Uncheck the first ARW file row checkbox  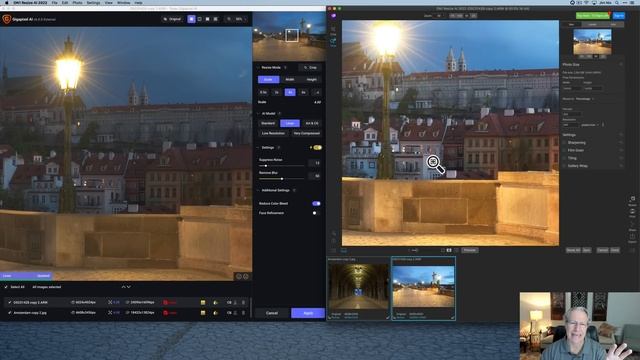coord(10,302)
